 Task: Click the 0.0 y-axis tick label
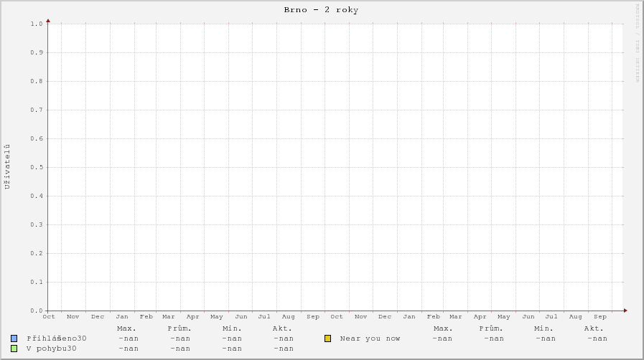coord(37,311)
